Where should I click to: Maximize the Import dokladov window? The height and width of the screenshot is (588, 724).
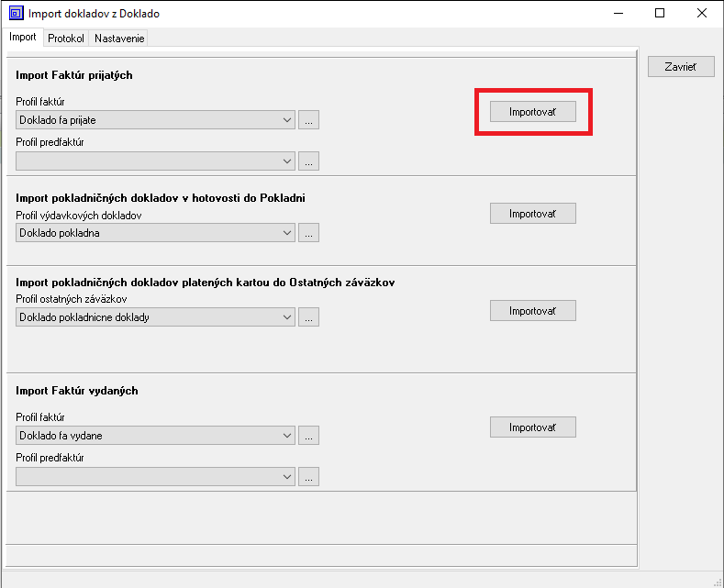point(660,13)
